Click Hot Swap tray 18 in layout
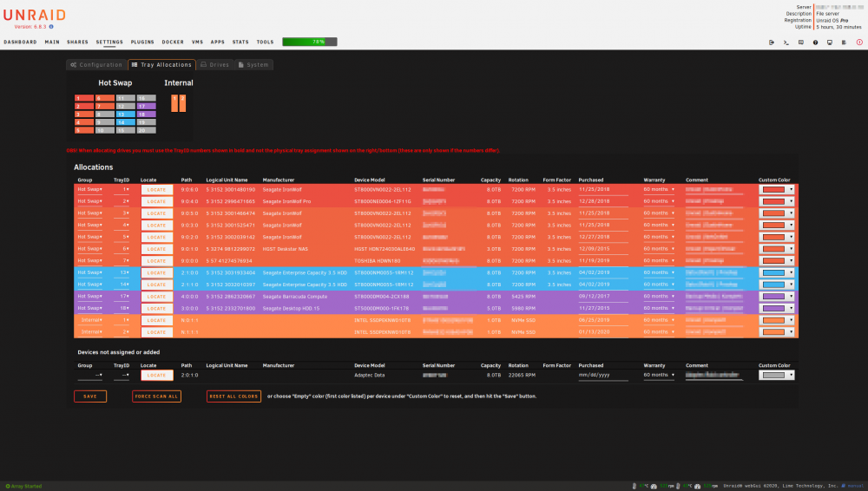 click(x=146, y=114)
